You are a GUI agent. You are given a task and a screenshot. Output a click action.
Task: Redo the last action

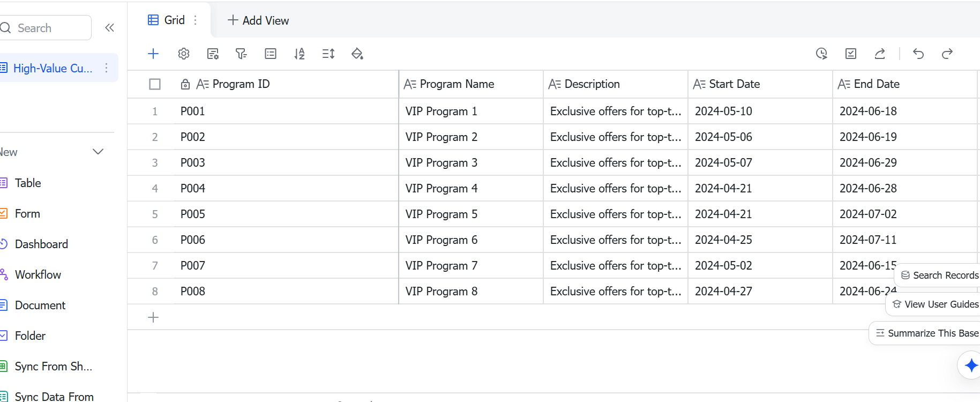947,54
